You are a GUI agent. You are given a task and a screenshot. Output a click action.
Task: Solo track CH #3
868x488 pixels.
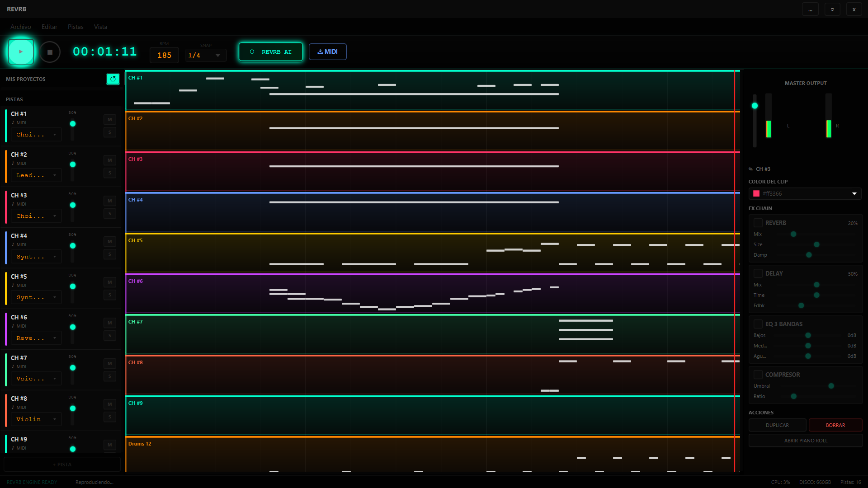pos(110,214)
